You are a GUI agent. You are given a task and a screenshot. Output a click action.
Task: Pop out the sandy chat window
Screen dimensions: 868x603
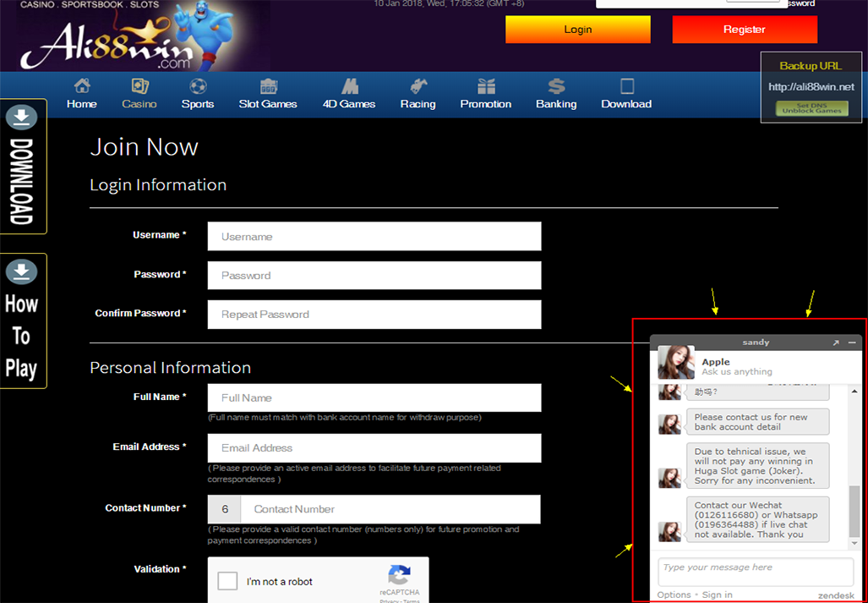click(x=836, y=343)
